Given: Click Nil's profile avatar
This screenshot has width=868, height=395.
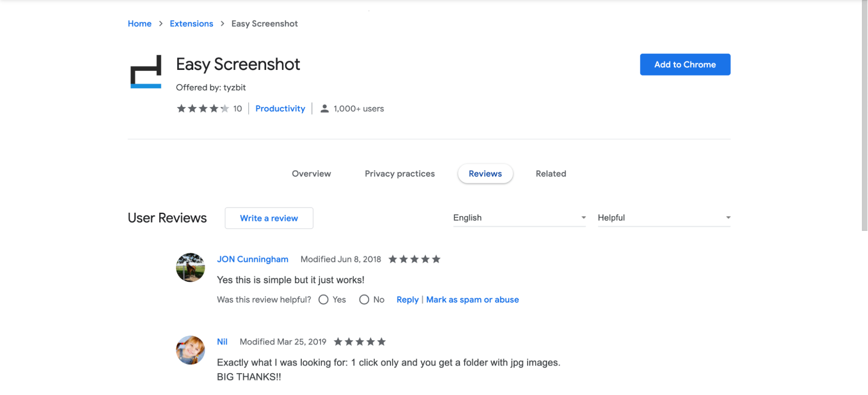Looking at the screenshot, I should (190, 350).
